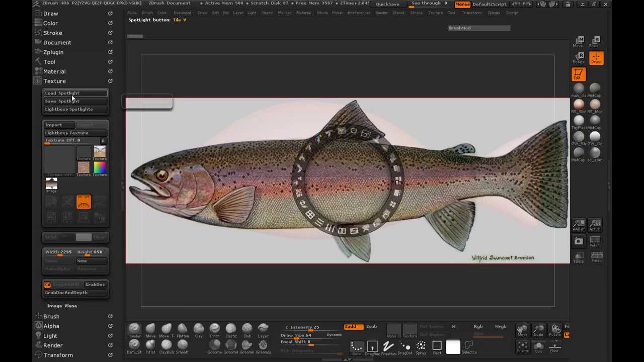This screenshot has width=644, height=362.
Task: Expand the Color palette in left tray
Action: (x=50, y=23)
